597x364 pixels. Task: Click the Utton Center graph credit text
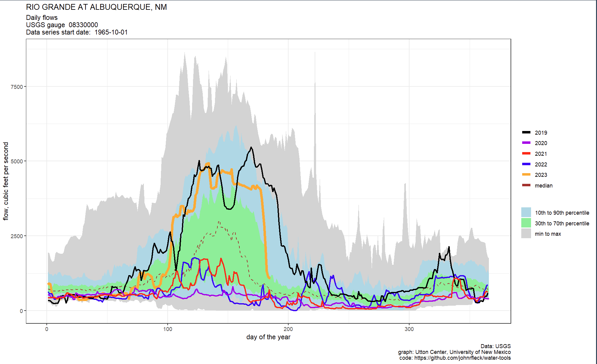(x=454, y=352)
